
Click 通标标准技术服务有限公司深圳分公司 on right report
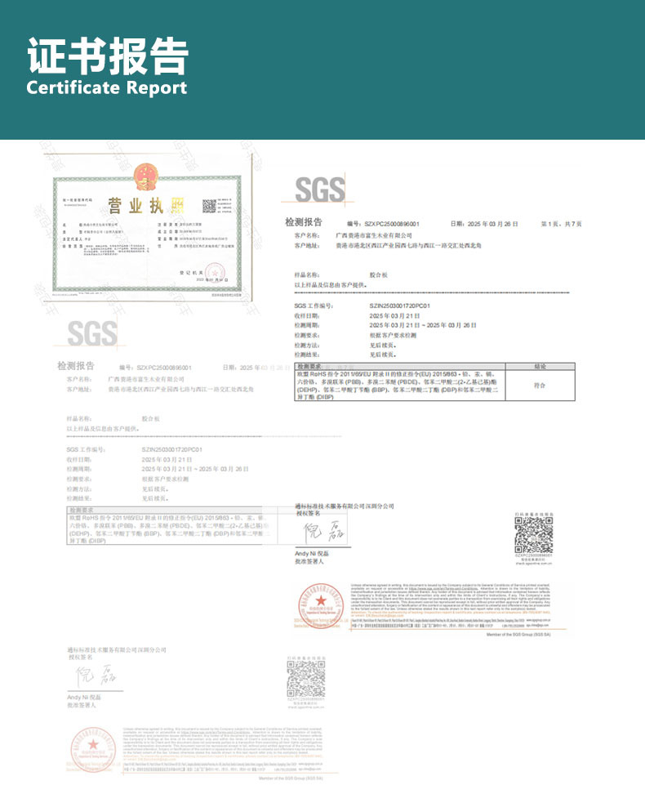click(345, 506)
